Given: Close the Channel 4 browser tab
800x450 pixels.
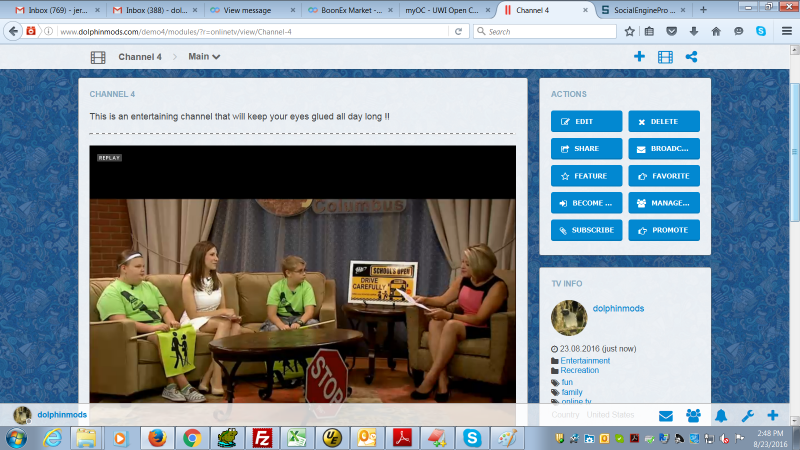Looking at the screenshot, I should [585, 10].
